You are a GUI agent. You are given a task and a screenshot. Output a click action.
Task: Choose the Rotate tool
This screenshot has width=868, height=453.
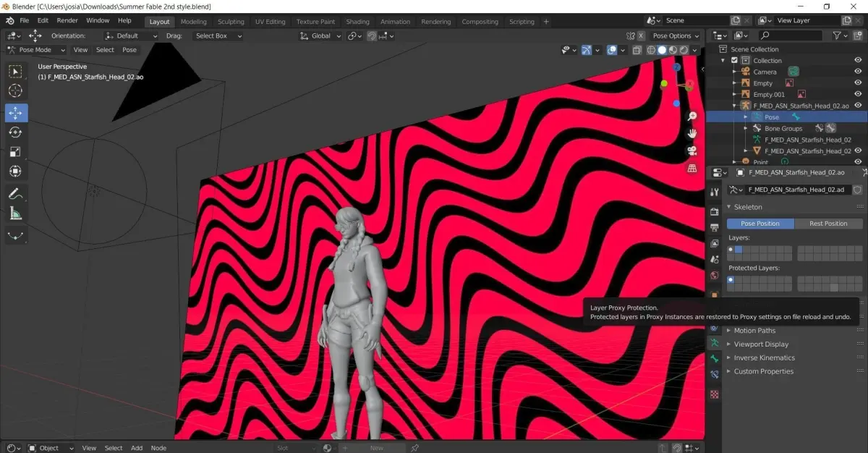[16, 132]
